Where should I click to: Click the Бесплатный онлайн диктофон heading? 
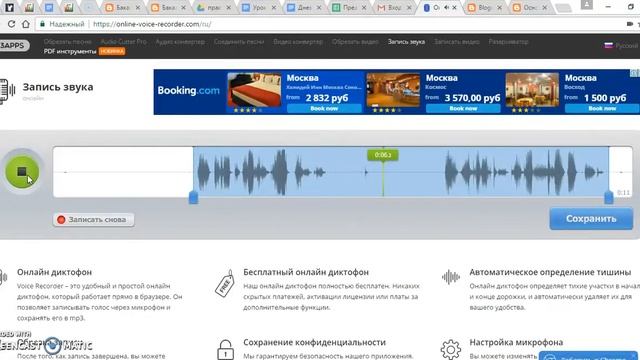pyautogui.click(x=306, y=272)
